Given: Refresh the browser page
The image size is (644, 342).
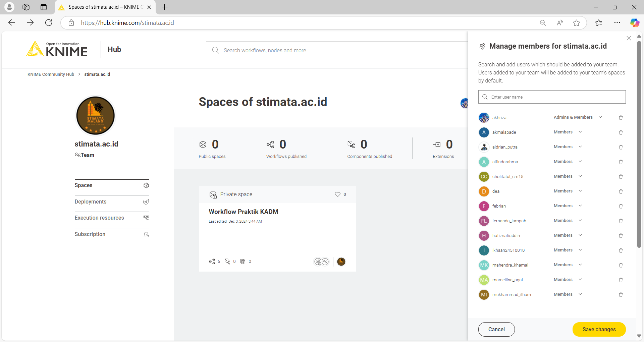Looking at the screenshot, I should click(49, 22).
